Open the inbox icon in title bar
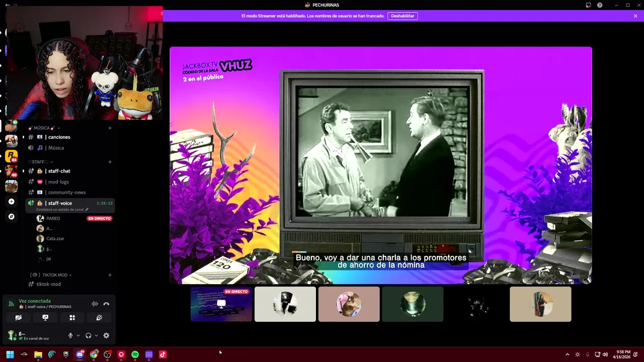Screen dimensions: 644x362 (588, 5)
